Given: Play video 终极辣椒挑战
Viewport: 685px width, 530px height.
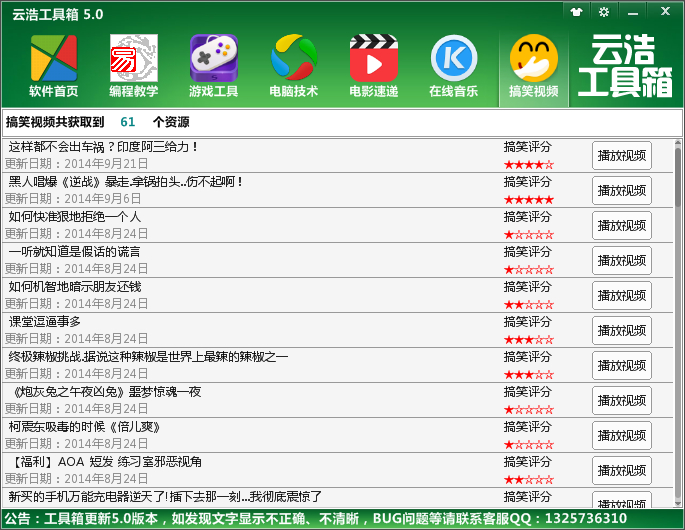Looking at the screenshot, I should pos(622,365).
